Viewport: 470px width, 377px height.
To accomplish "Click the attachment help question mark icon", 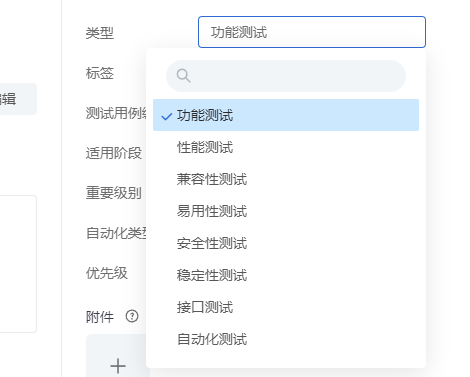I will coord(132,316).
